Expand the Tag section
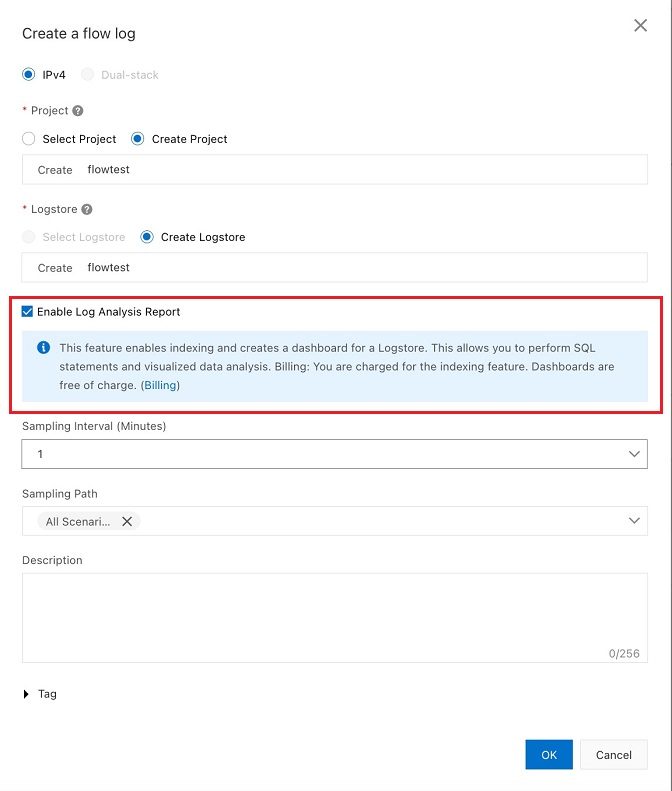This screenshot has width=672, height=791. [x=27, y=694]
